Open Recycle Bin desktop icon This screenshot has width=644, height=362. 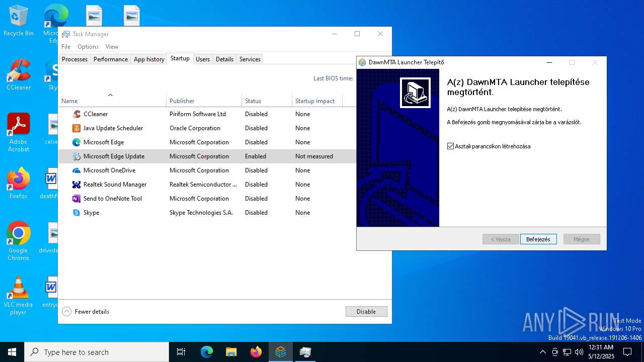[19, 21]
